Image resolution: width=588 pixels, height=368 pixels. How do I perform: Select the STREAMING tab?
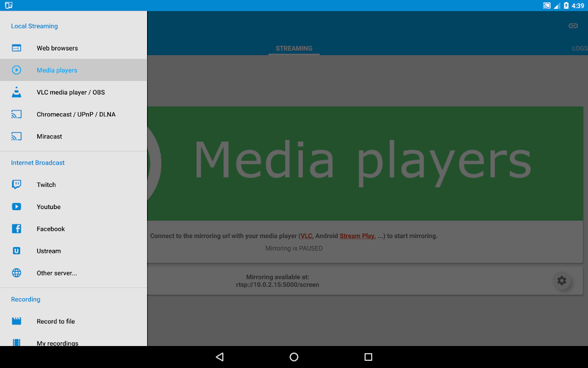point(294,48)
